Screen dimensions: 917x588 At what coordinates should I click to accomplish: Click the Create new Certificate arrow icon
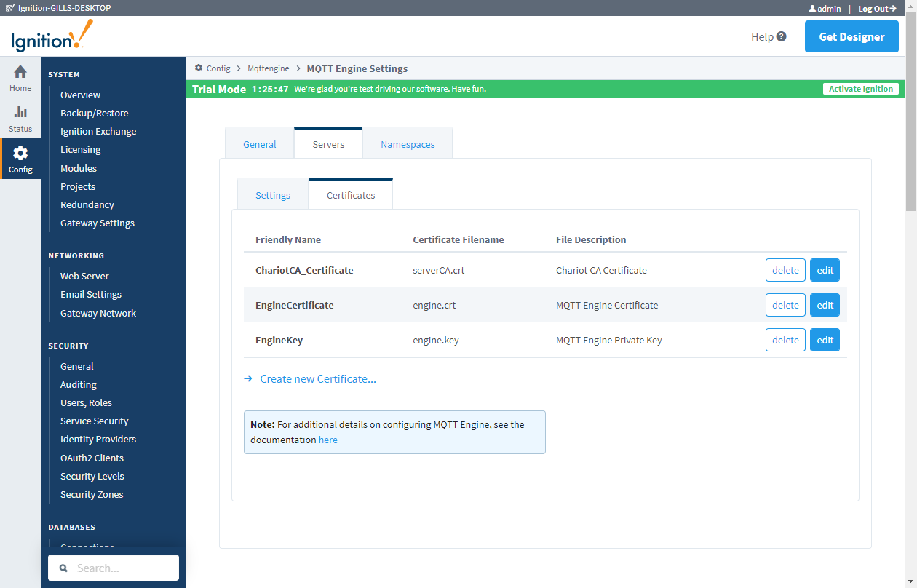tap(248, 378)
